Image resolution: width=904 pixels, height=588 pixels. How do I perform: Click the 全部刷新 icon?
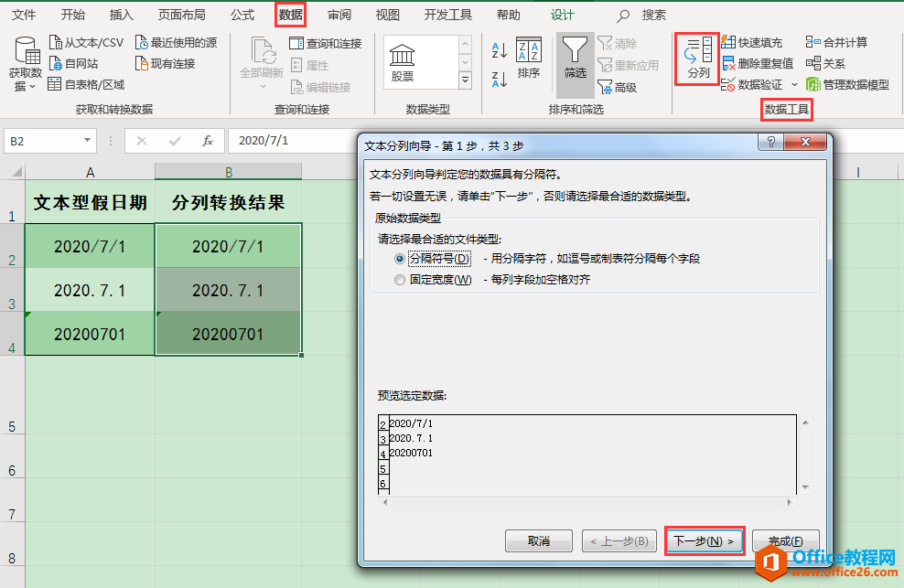pos(263,50)
